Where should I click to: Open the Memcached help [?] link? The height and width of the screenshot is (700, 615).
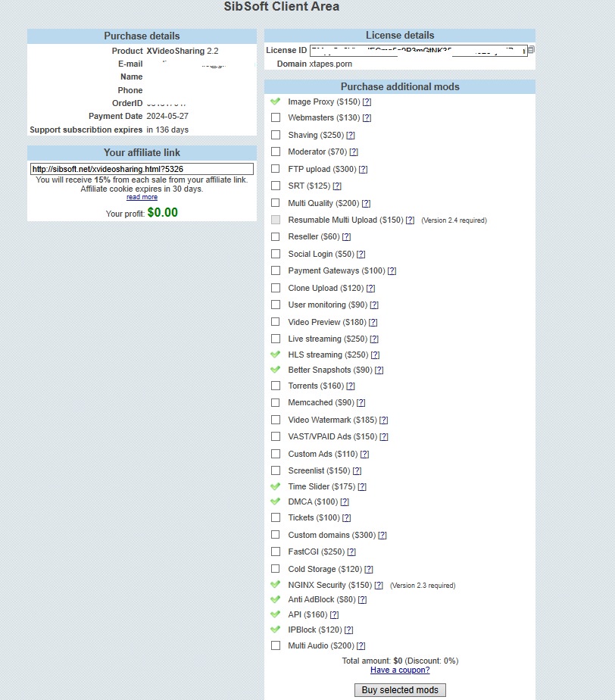[x=361, y=403]
